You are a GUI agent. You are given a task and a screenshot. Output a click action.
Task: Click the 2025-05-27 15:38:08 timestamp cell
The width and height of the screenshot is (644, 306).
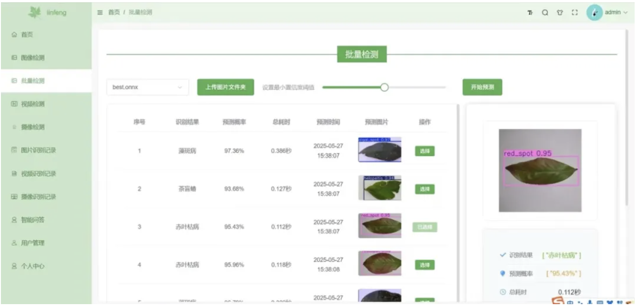(x=328, y=264)
